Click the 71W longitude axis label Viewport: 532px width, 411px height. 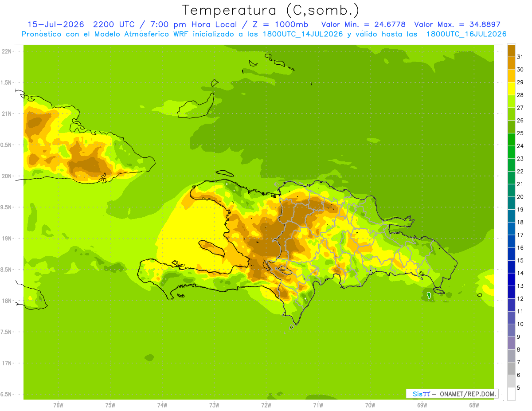tap(318, 405)
